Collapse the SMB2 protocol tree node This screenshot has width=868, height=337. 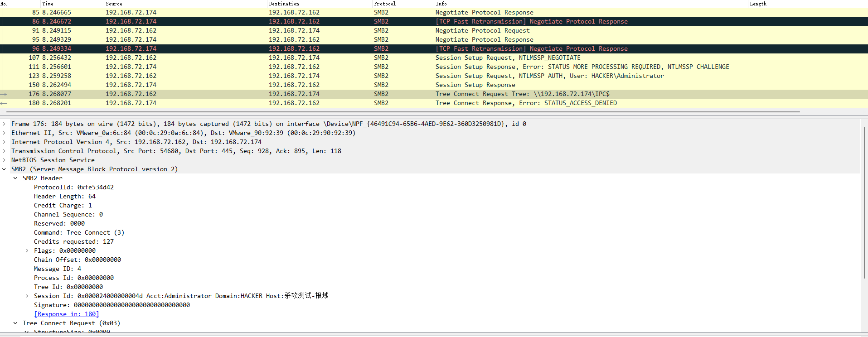(4, 169)
